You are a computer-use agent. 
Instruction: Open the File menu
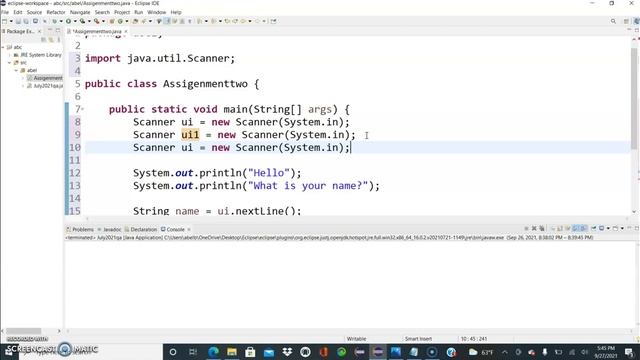click(5, 12)
